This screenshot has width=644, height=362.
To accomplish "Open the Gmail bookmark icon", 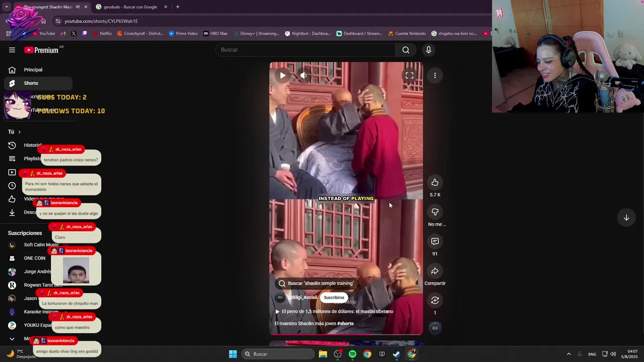I will [63, 34].
